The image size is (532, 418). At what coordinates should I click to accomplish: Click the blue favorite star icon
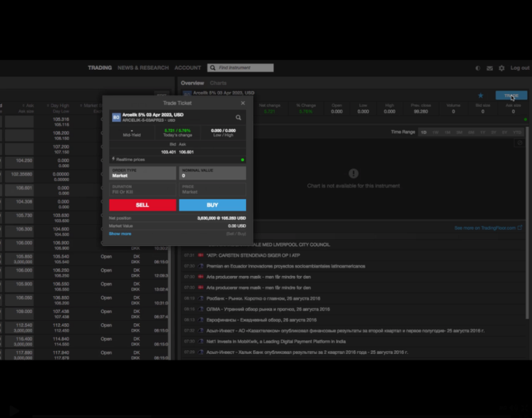pyautogui.click(x=480, y=95)
